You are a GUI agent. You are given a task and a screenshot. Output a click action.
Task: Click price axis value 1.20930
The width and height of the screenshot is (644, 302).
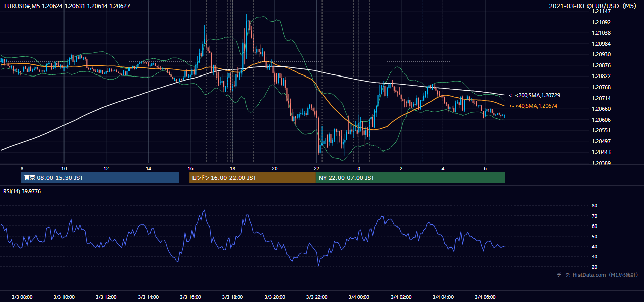click(601, 54)
